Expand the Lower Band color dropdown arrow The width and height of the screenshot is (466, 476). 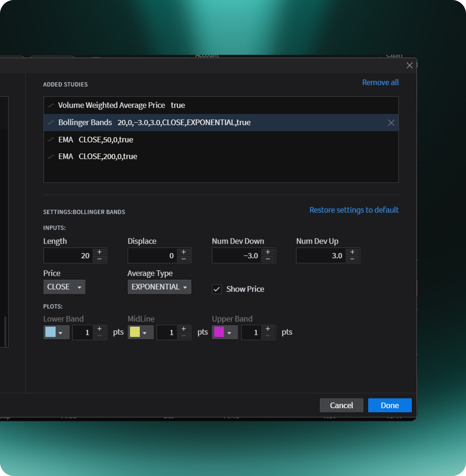coord(60,333)
